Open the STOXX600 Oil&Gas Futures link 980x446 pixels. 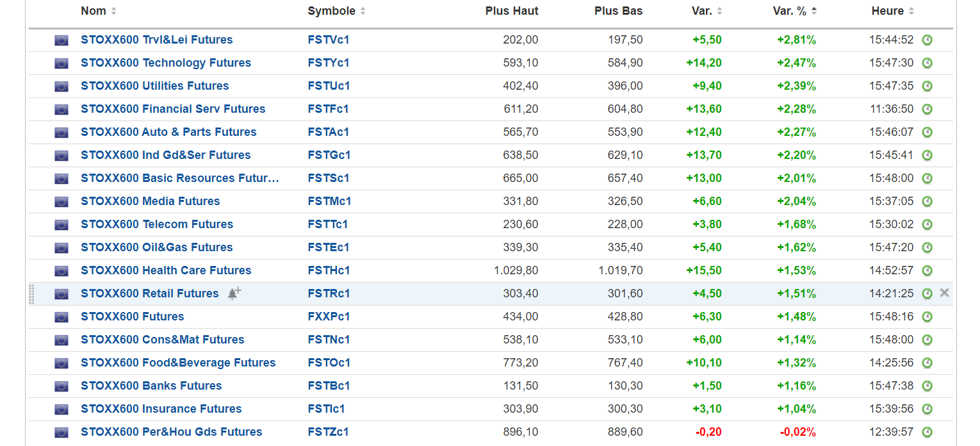tap(156, 247)
